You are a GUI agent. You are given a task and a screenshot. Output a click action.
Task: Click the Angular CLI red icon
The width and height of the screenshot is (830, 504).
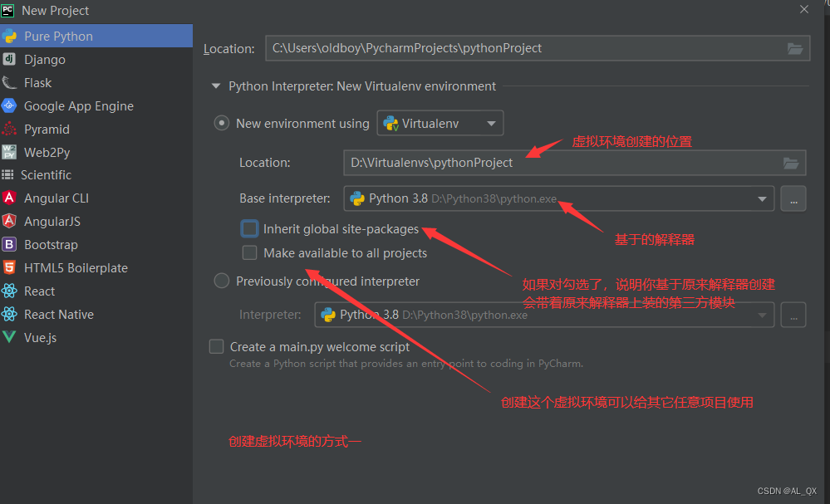click(x=9, y=198)
